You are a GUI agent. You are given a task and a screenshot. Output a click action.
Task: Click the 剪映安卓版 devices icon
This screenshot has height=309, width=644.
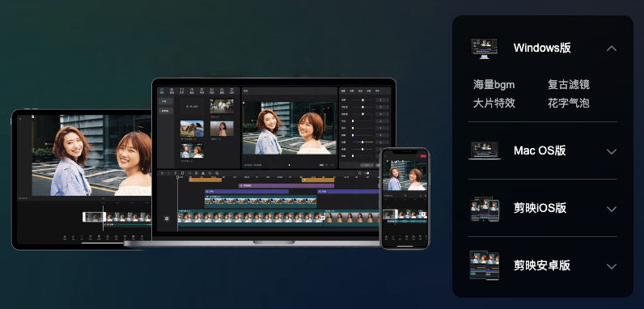(485, 265)
